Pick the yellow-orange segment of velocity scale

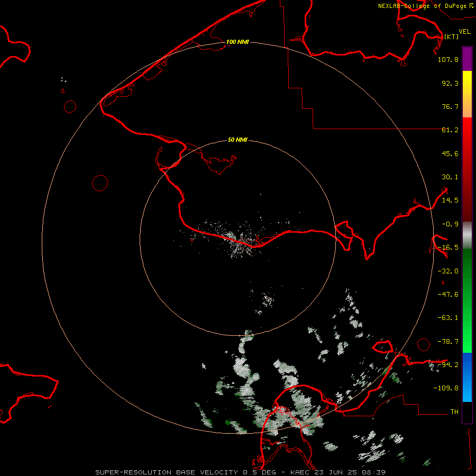tap(467, 94)
